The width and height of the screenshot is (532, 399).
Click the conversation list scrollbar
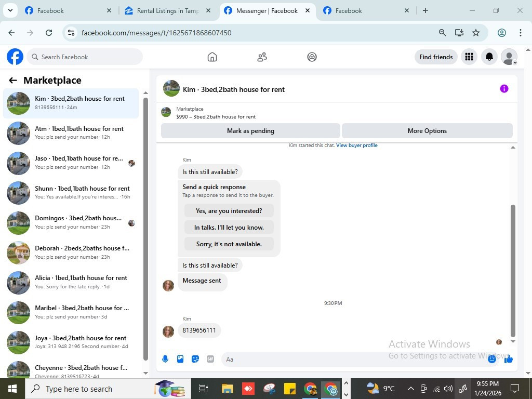tap(145, 229)
